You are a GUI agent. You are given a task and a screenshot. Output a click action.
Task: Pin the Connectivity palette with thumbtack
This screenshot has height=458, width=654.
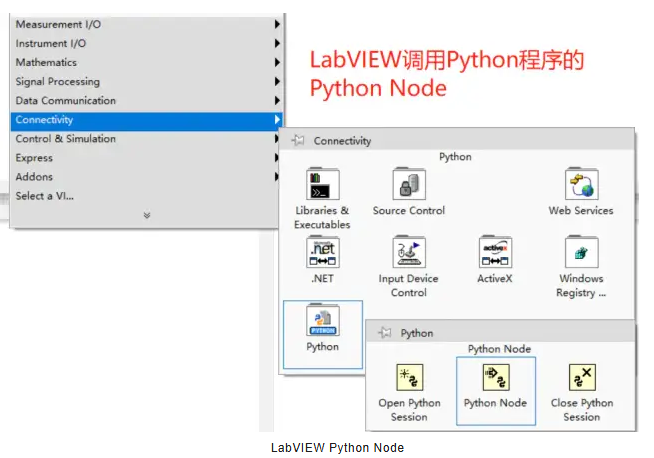[x=297, y=141]
